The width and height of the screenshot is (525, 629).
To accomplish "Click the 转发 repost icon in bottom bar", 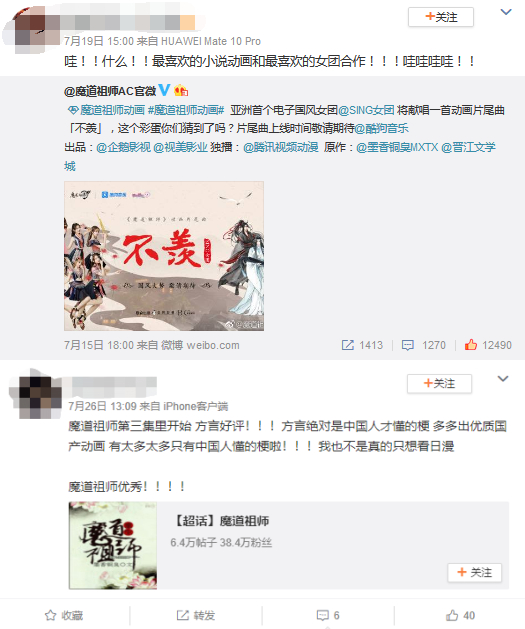I will [x=182, y=615].
